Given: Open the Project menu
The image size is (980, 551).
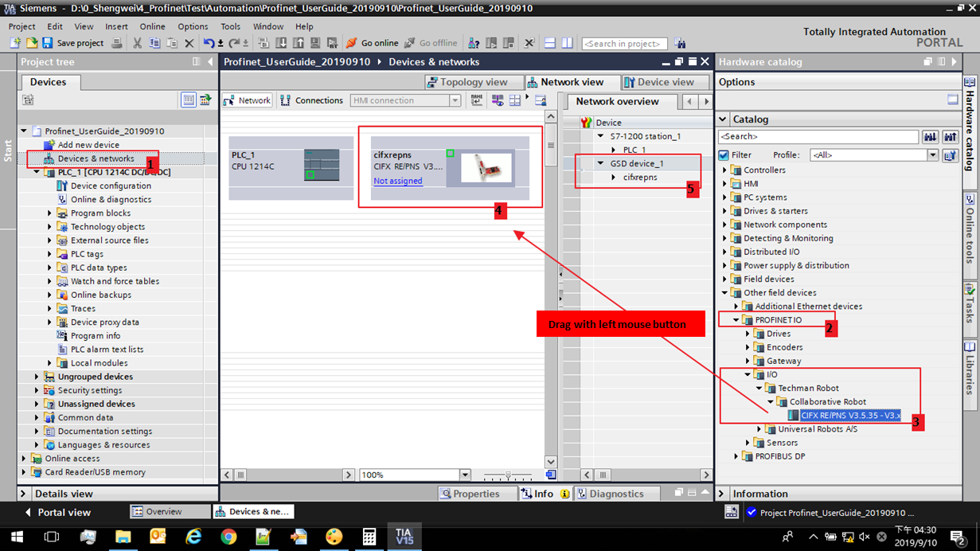Looking at the screenshot, I should pyautogui.click(x=22, y=26).
